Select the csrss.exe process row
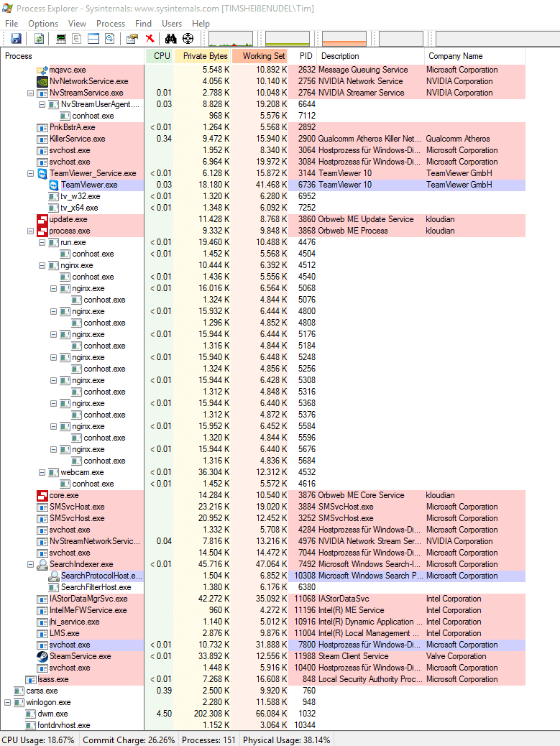560x746 pixels. tap(262, 691)
